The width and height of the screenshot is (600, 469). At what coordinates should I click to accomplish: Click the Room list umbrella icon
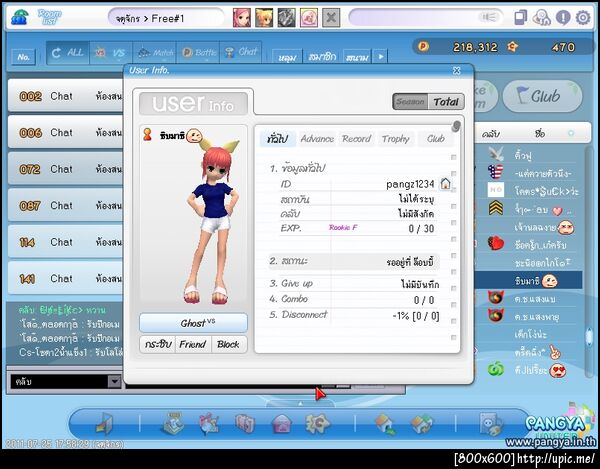pos(19,17)
